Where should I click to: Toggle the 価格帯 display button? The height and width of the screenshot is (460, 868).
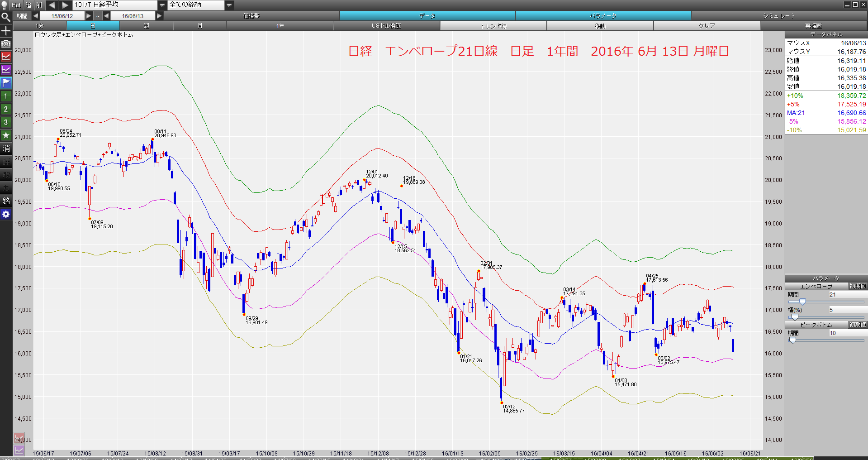pos(251,16)
